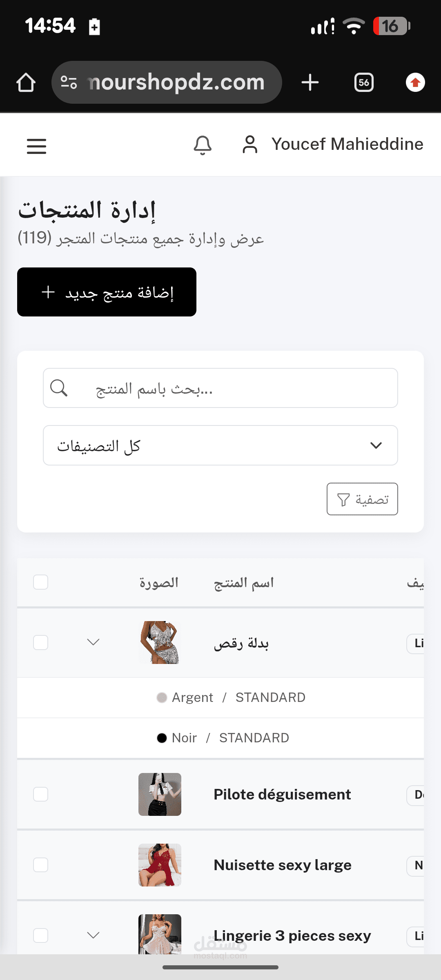Select the Pilote déguisement row checkbox
Screen dimensions: 441x980
[x=40, y=794]
